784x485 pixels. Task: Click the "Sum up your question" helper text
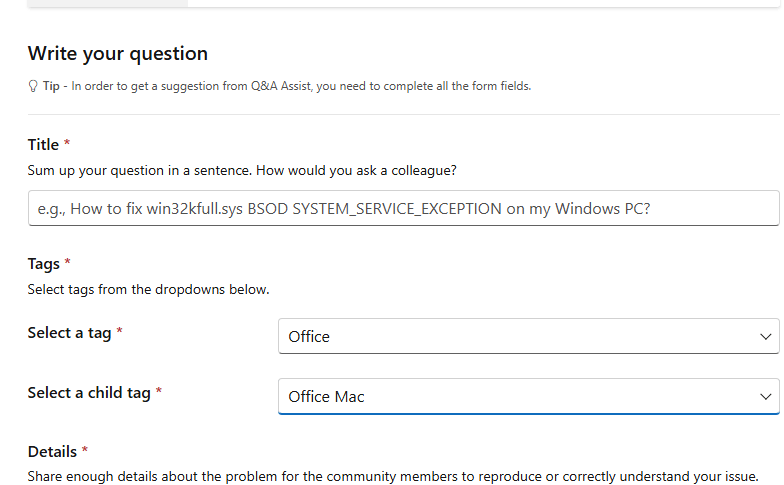pos(242,171)
